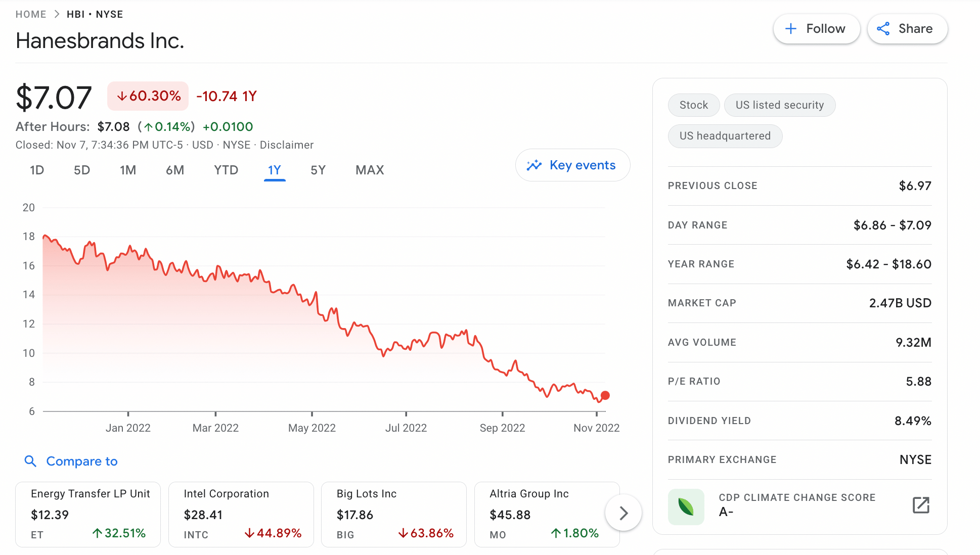Click the DIVIDEND YIELD 8.49% value

point(913,421)
